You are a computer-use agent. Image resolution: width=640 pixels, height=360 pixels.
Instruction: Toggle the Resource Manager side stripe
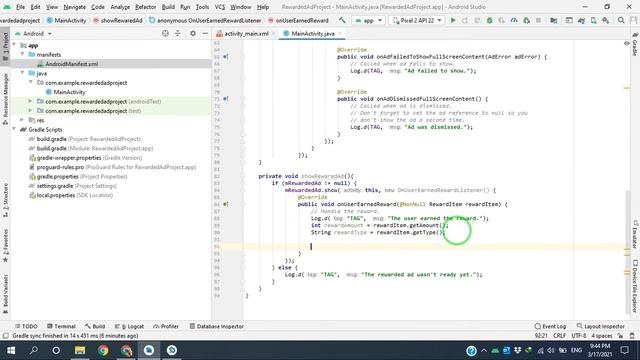[x=5, y=99]
